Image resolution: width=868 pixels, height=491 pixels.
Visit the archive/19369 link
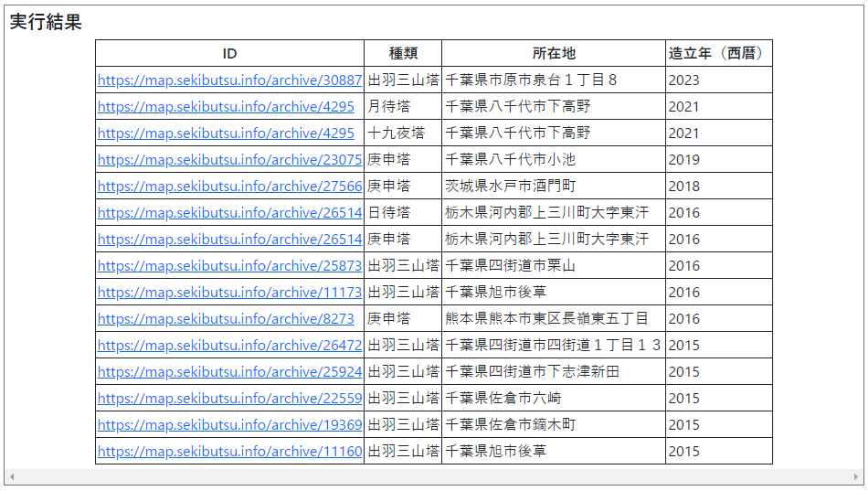click(x=229, y=425)
